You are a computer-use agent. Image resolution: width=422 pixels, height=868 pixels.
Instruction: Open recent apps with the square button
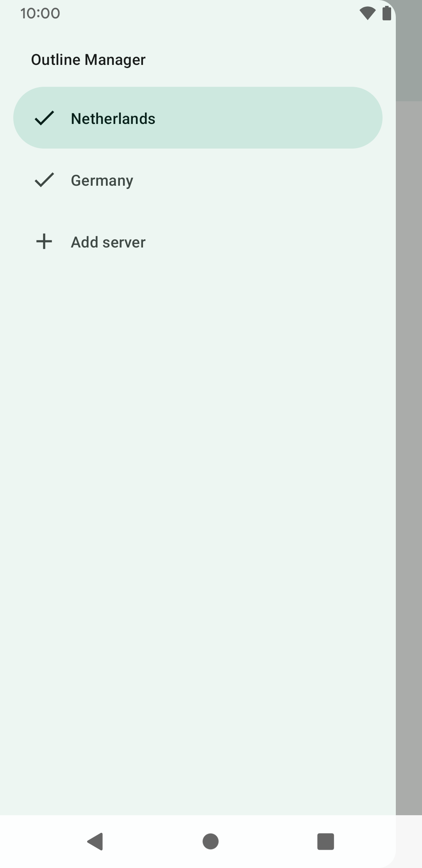[x=325, y=841]
